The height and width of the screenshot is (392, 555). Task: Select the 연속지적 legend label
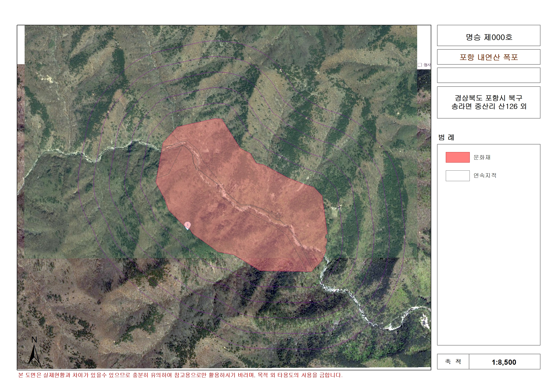(485, 175)
